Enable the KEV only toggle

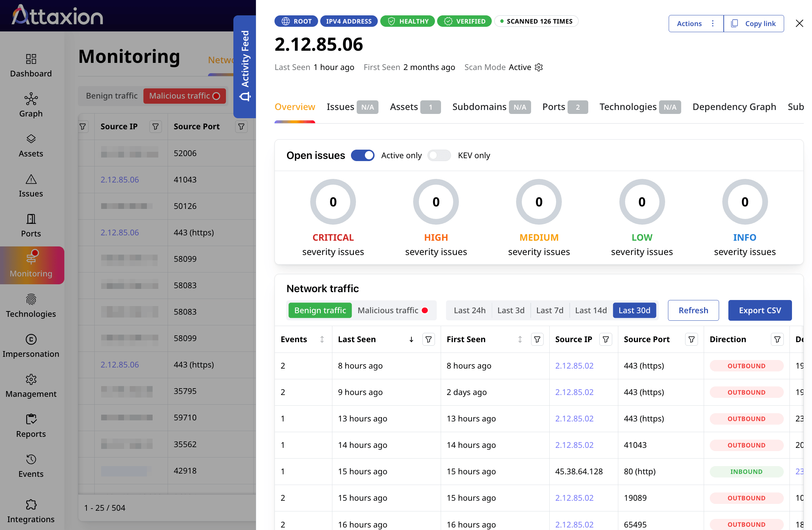click(439, 155)
